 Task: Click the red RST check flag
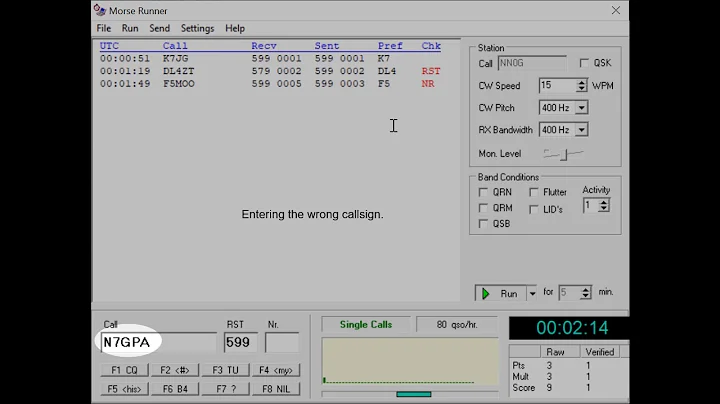tap(431, 71)
